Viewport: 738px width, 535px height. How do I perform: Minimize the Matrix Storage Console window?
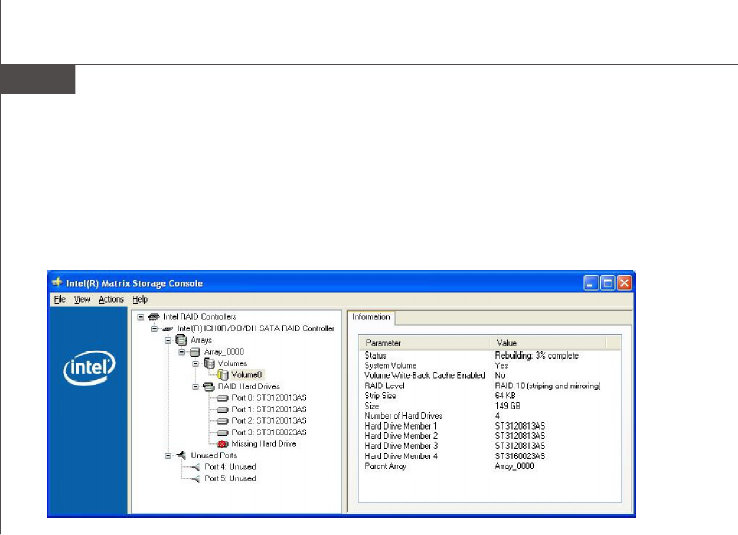tap(591, 283)
